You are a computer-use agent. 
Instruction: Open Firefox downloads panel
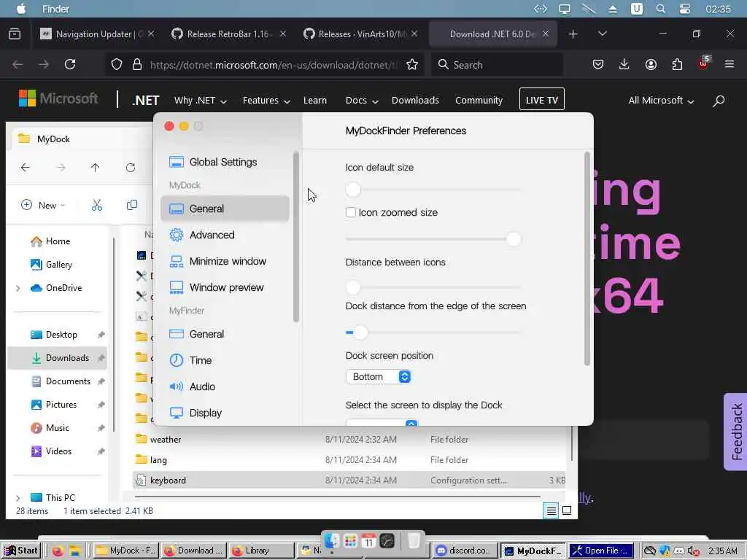click(x=624, y=64)
